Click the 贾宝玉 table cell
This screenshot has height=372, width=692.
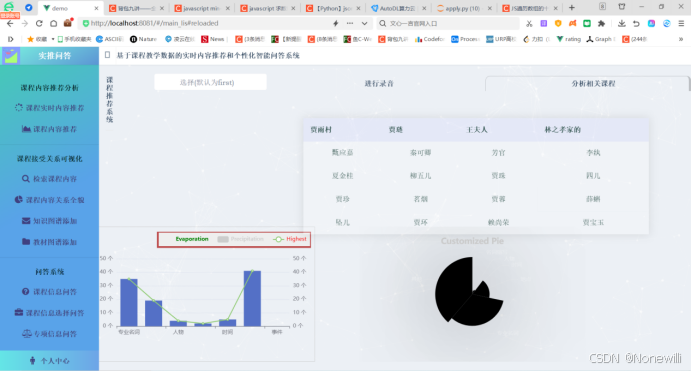pyautogui.click(x=593, y=222)
